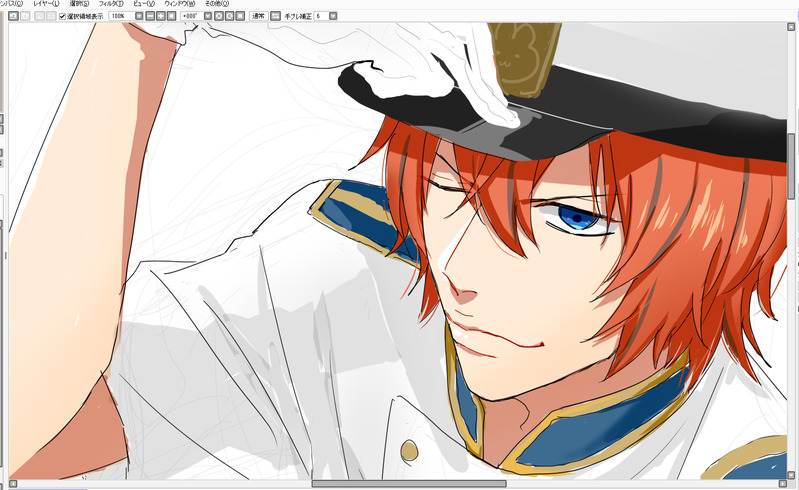The height and width of the screenshot is (490, 799).
Task: Click the 手ブレ補正 value field
Action: click(x=322, y=16)
